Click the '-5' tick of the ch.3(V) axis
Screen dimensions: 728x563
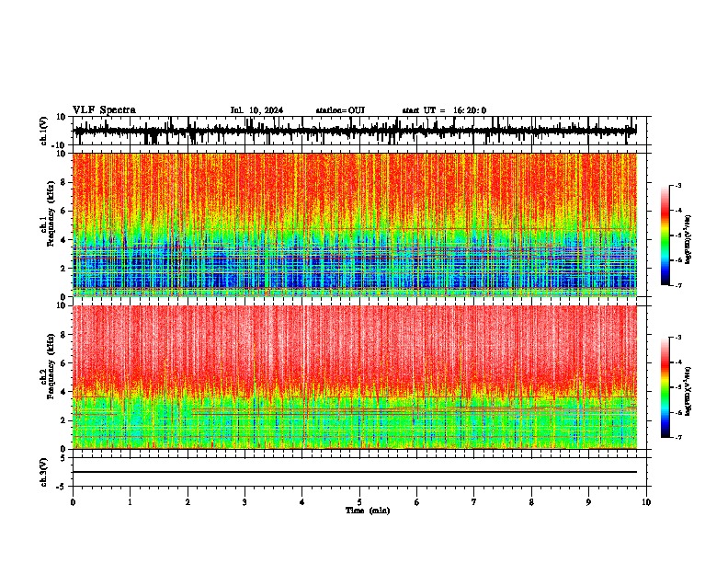point(62,487)
